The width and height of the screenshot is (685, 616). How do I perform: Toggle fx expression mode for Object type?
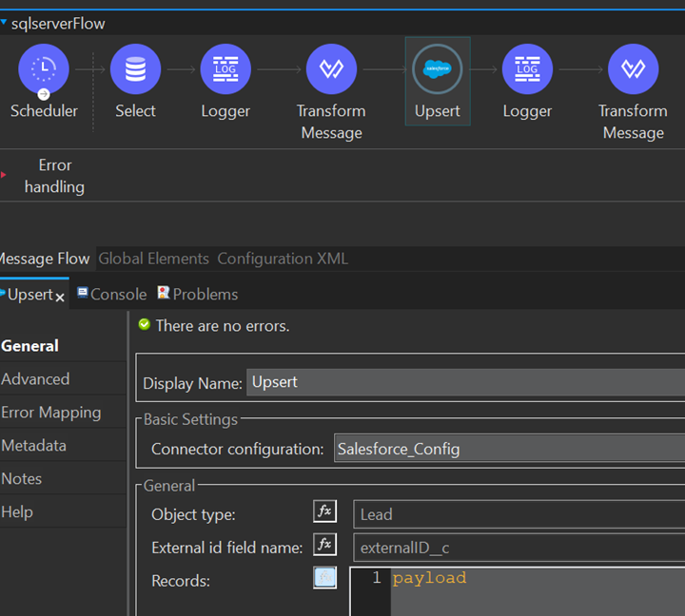click(x=324, y=510)
